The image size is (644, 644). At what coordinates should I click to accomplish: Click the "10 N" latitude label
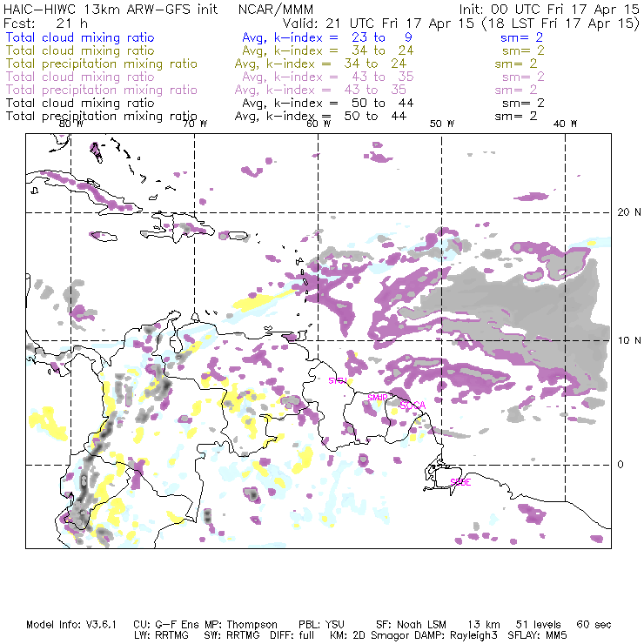click(629, 340)
